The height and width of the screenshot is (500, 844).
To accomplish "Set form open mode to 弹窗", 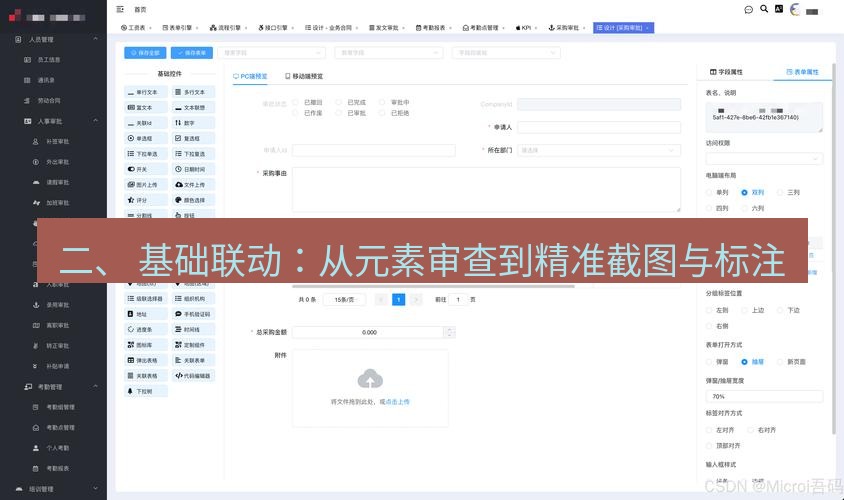I will coord(709,362).
